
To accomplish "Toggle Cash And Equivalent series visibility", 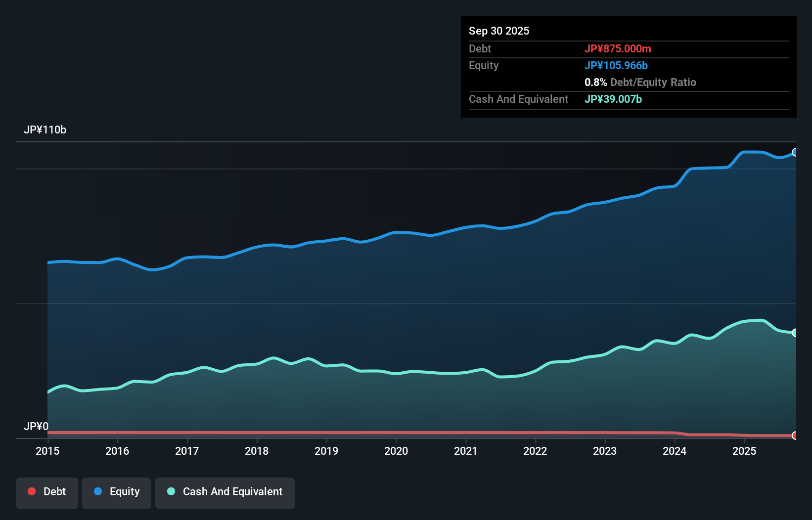I will 225,493.
